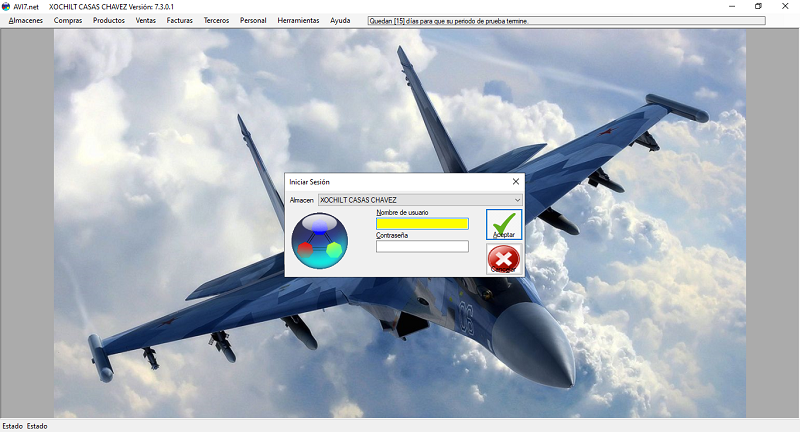This screenshot has height=432, width=800.
Task: Close the AVI7.net main window
Action: [x=785, y=6]
